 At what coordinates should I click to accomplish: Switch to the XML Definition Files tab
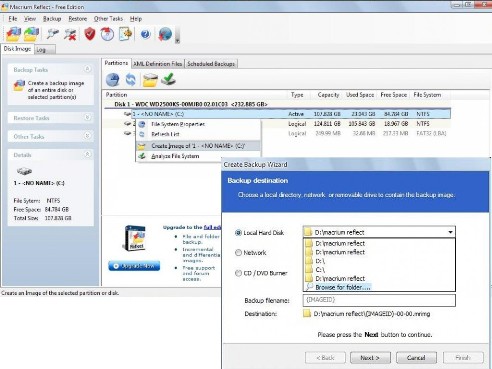158,64
